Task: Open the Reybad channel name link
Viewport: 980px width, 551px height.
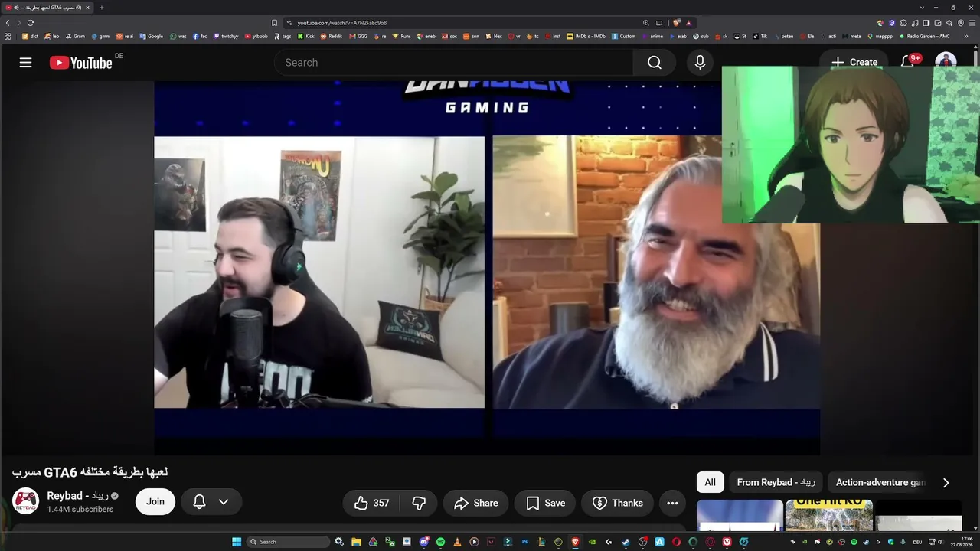Action: (77, 496)
